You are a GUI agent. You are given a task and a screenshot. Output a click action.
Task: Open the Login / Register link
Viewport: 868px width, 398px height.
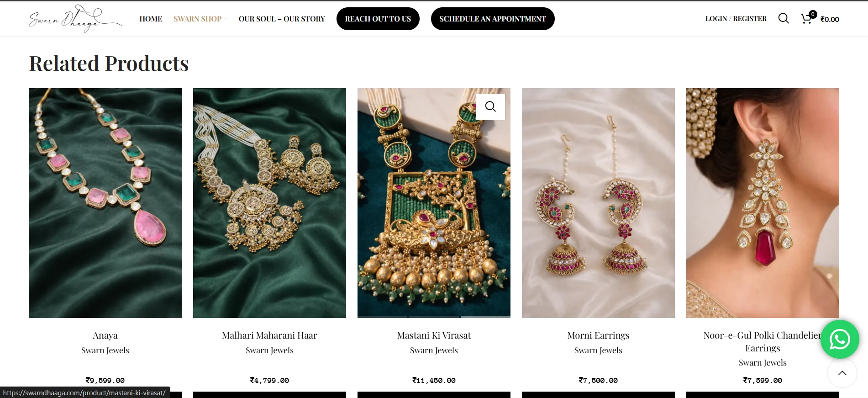[736, 19]
